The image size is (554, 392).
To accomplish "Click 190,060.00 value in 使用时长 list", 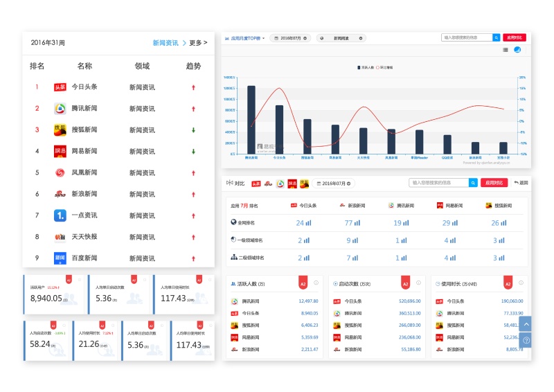I will click(512, 301).
